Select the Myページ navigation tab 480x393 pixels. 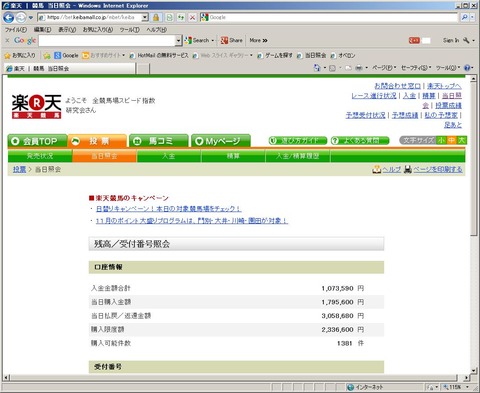221,141
